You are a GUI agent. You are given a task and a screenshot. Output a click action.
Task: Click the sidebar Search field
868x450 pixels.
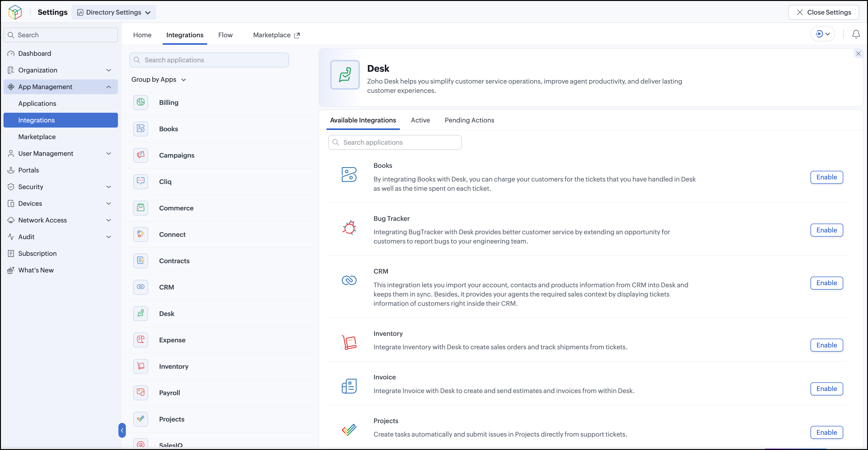61,35
